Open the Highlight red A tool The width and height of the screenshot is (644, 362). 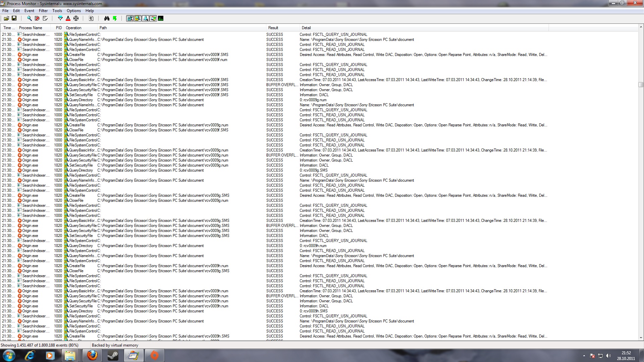click(68, 18)
